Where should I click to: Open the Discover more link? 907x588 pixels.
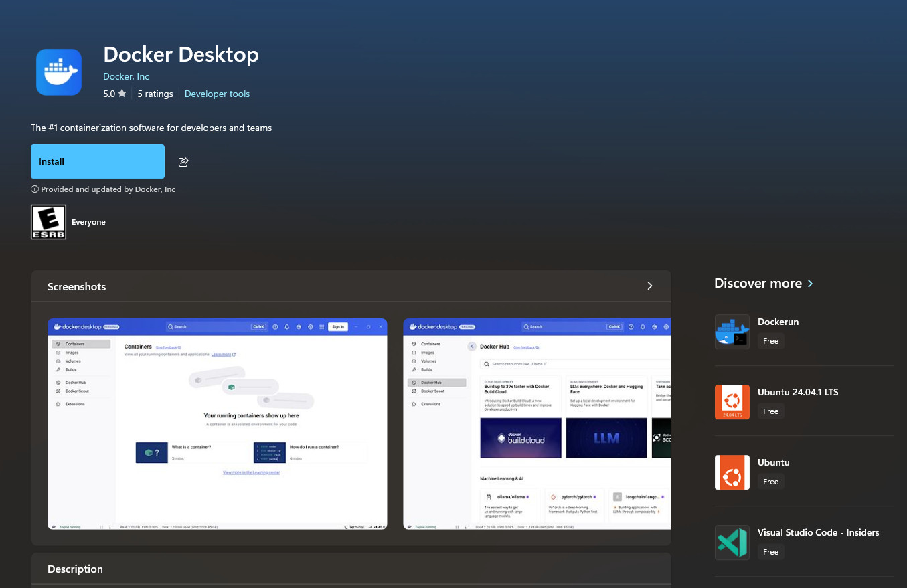764,283
